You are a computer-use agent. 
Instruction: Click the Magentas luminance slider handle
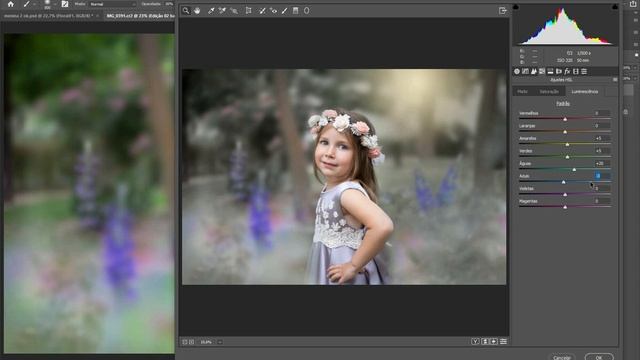565,207
